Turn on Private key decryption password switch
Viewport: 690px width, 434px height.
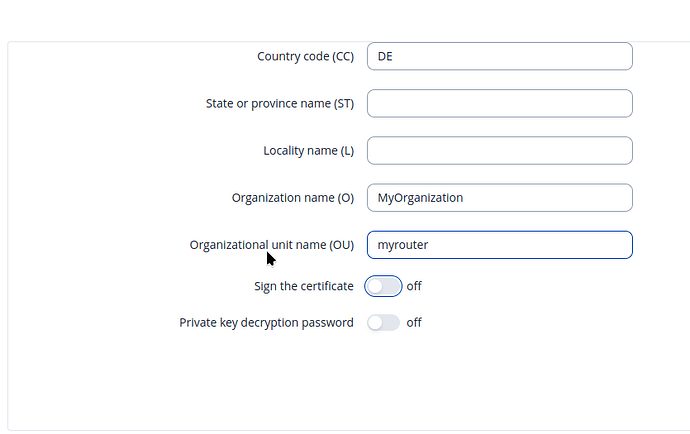[383, 323]
